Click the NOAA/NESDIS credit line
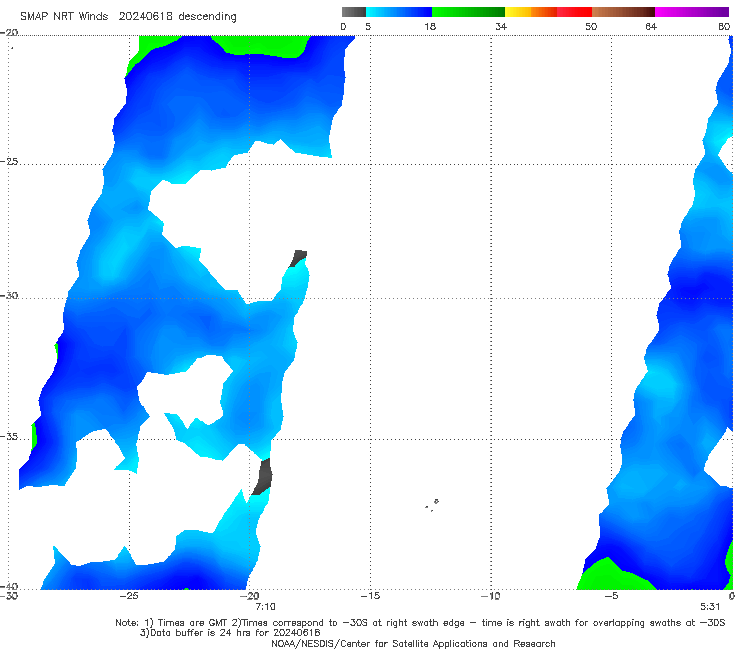Screen dimensions: 740x650 tap(413, 643)
